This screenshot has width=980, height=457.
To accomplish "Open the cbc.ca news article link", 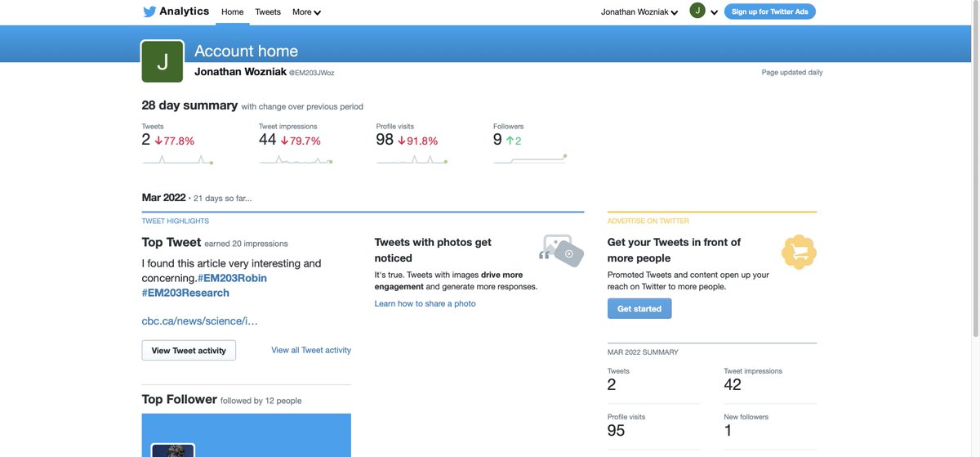I will [200, 321].
